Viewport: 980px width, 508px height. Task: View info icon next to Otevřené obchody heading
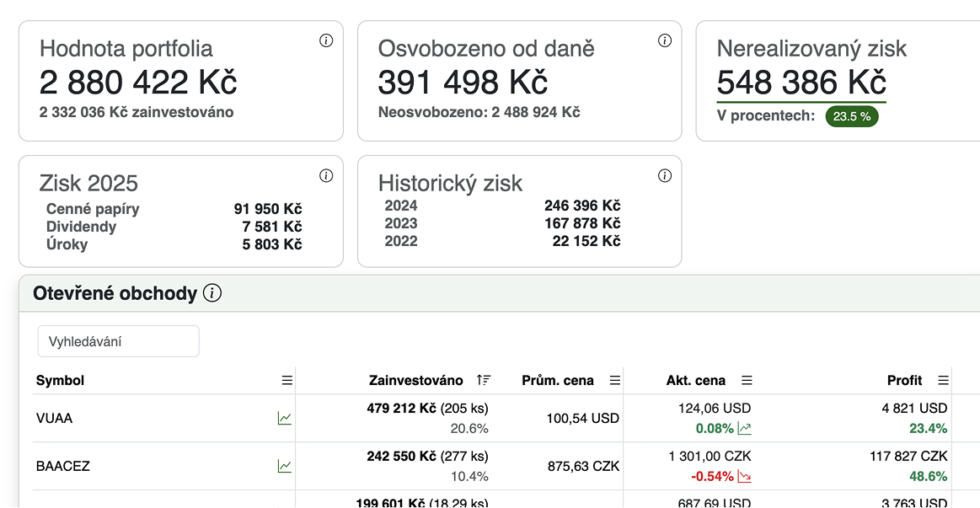[212, 293]
